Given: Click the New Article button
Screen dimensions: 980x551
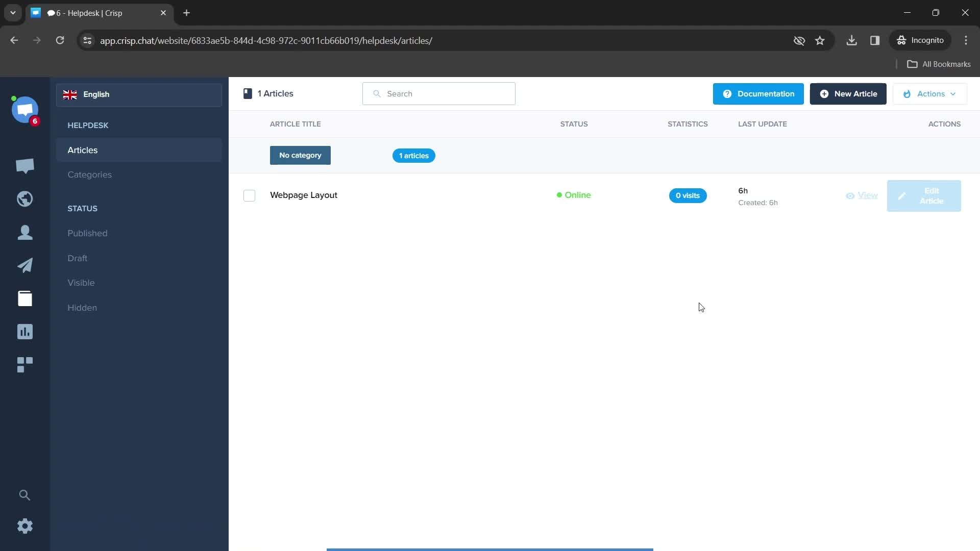Looking at the screenshot, I should click(x=849, y=93).
